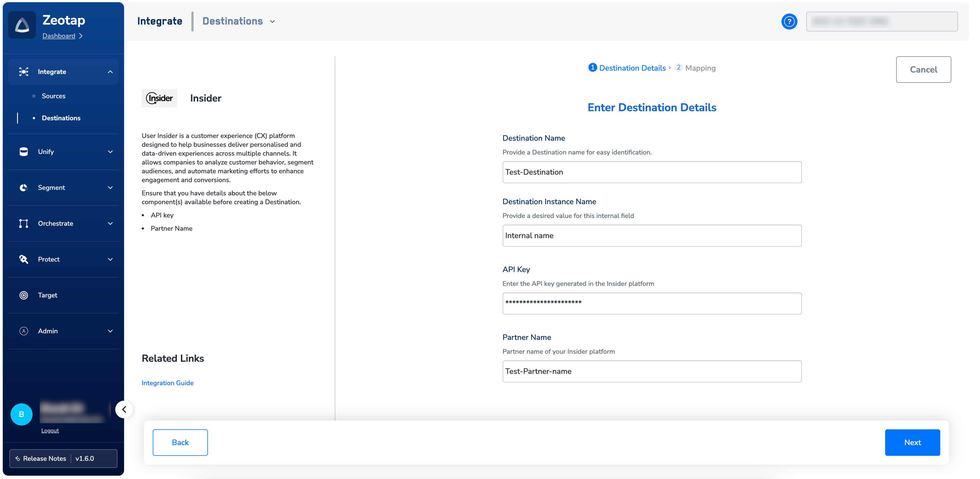
Task: Click the Zeotap logo icon
Action: pyautogui.click(x=22, y=25)
